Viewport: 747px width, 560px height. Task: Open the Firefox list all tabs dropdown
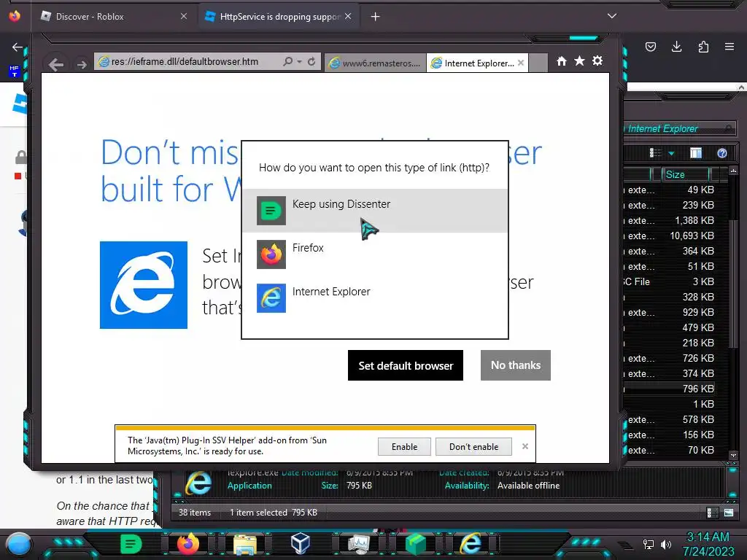click(x=612, y=16)
